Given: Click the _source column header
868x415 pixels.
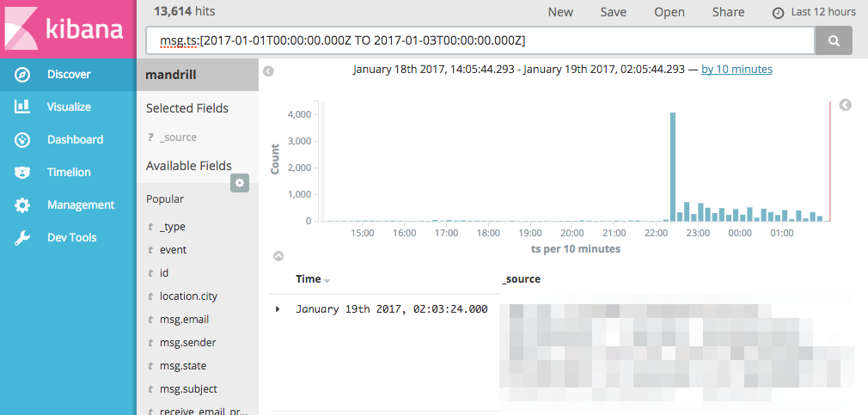Looking at the screenshot, I should click(x=521, y=279).
